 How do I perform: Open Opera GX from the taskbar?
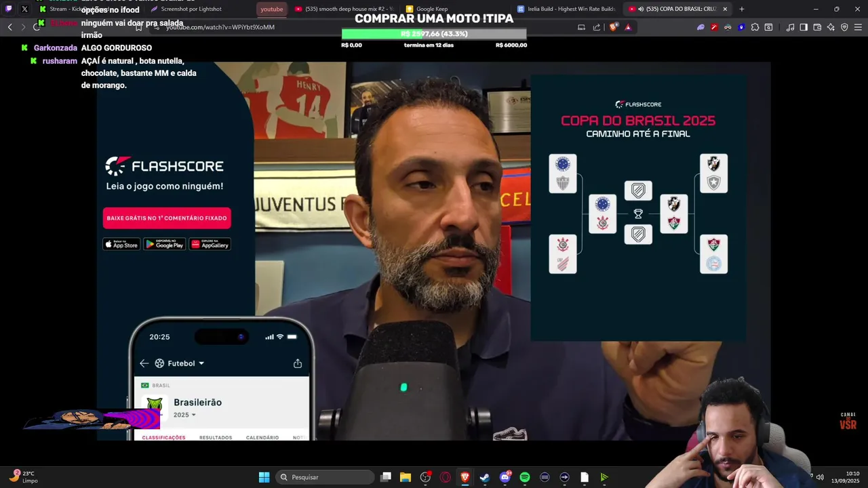tap(446, 477)
